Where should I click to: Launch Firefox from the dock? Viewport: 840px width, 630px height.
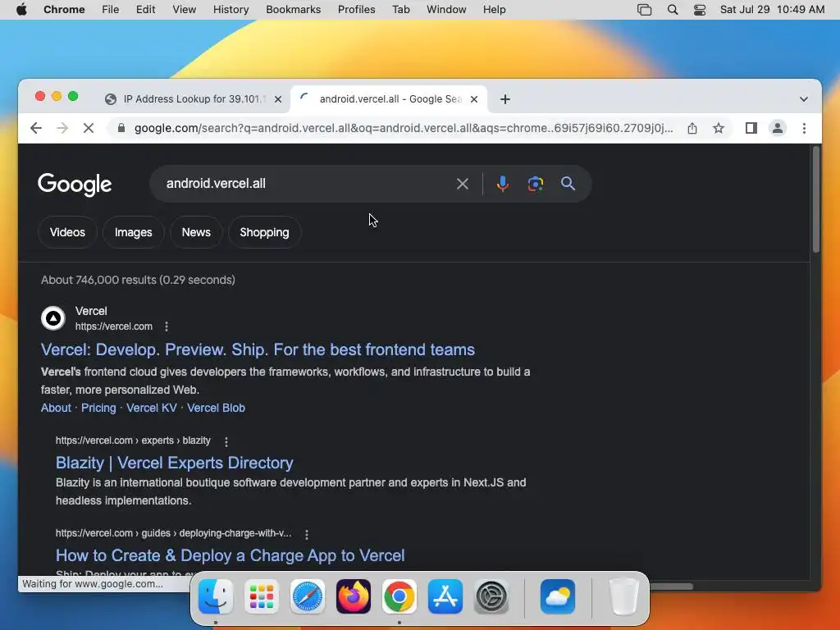354,596
